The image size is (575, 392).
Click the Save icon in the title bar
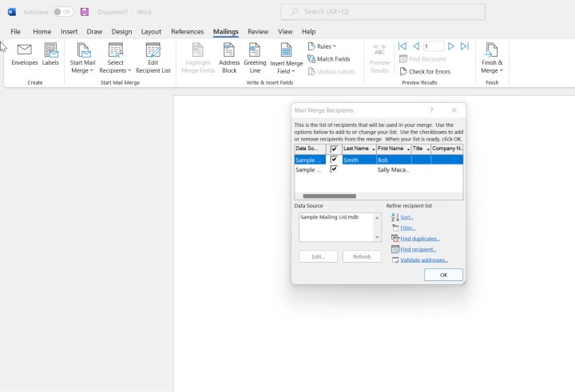tap(85, 12)
